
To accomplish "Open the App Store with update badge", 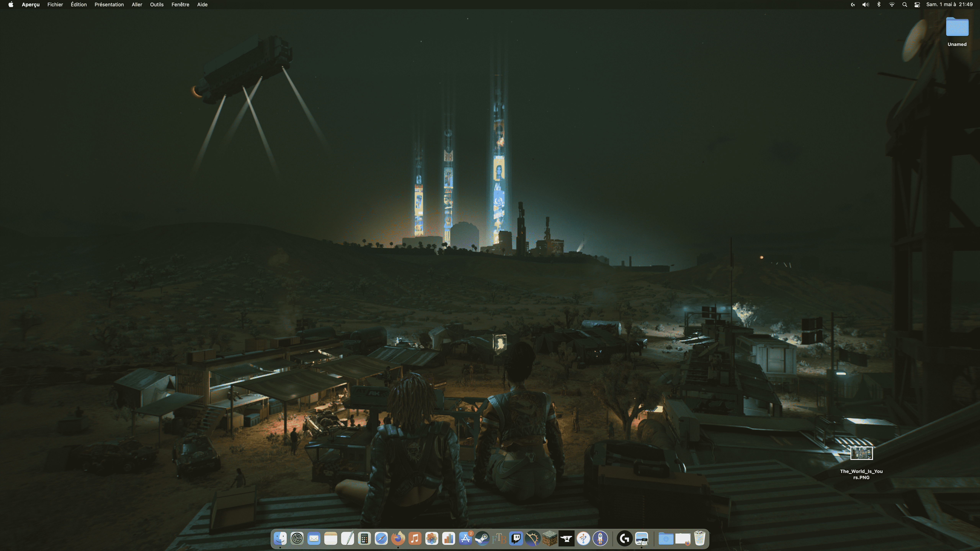I will click(465, 538).
